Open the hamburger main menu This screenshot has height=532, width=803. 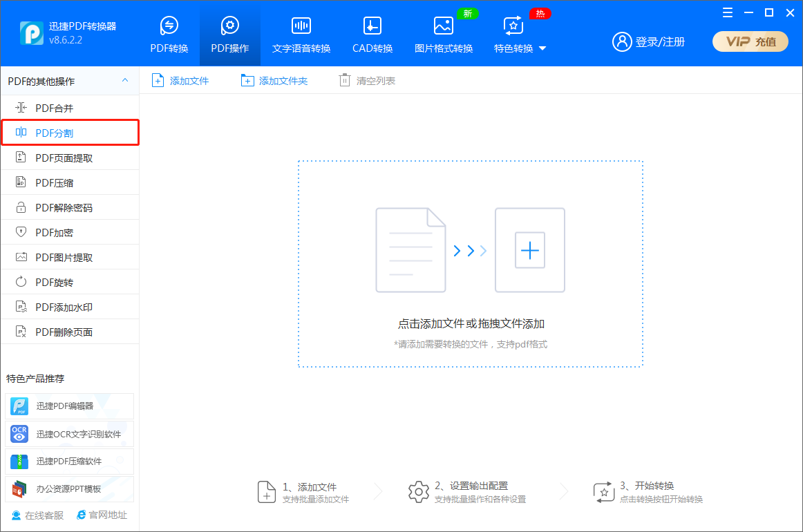[x=728, y=13]
